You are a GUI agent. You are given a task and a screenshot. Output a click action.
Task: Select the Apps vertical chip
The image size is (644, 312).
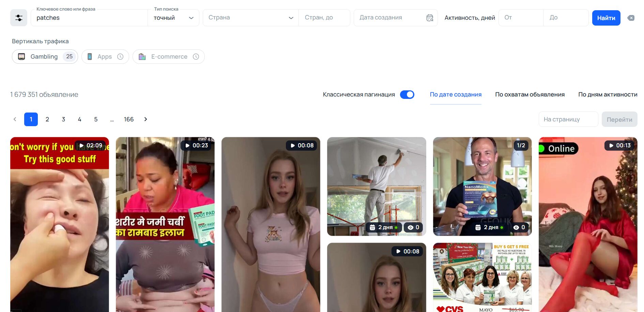[105, 57]
